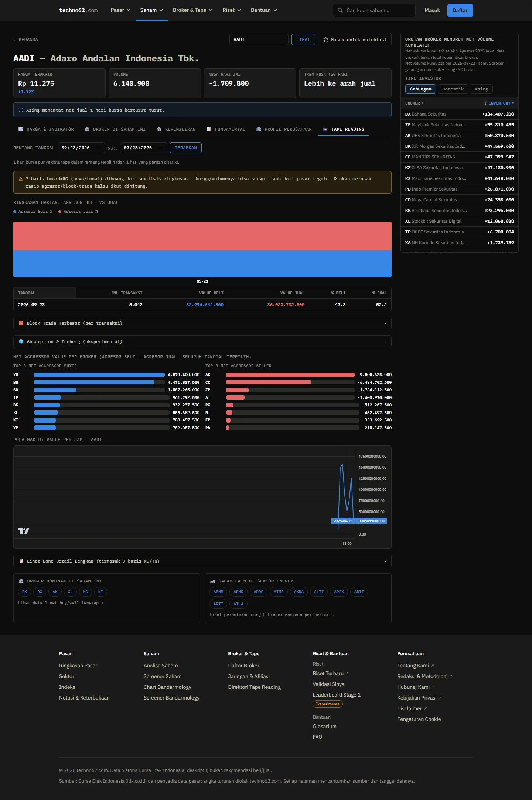This screenshot has width=532, height=800.
Task: Click the info icon in the Asing alert
Action: (21, 110)
